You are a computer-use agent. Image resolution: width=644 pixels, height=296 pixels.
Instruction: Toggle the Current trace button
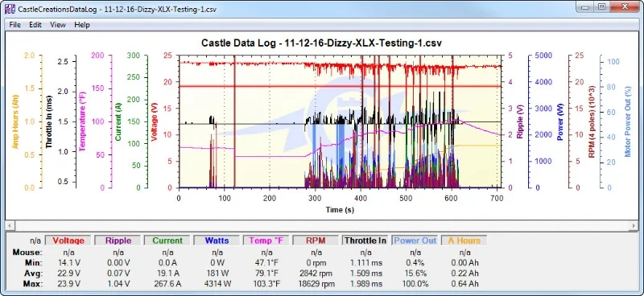(x=167, y=240)
